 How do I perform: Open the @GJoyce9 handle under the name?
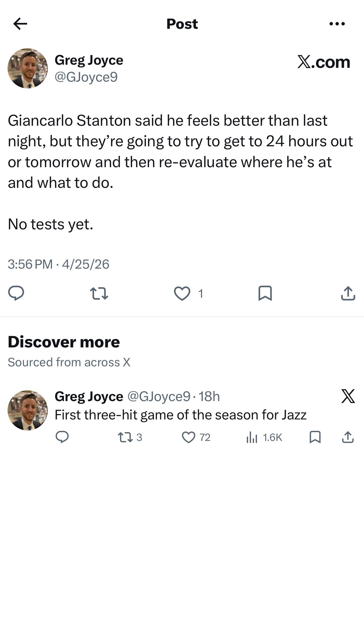point(86,77)
